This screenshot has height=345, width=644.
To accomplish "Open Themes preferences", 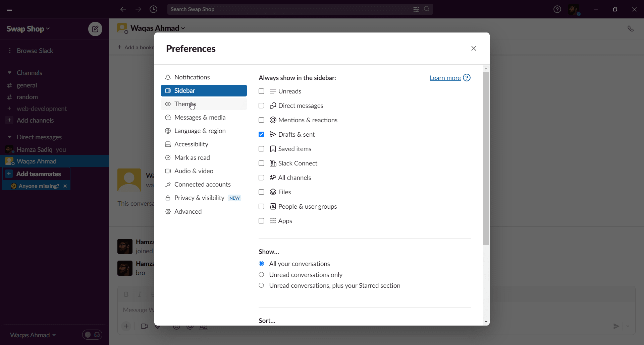I will [204, 104].
